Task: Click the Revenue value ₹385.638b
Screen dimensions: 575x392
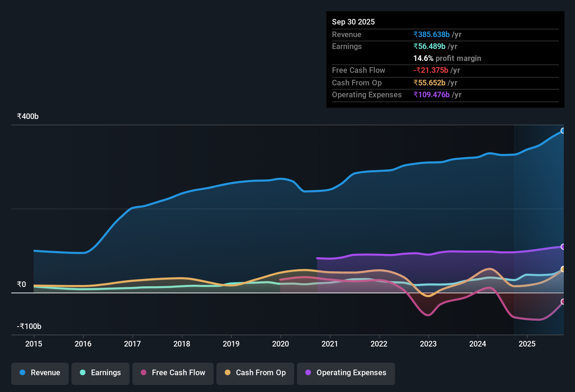Action: click(x=431, y=34)
